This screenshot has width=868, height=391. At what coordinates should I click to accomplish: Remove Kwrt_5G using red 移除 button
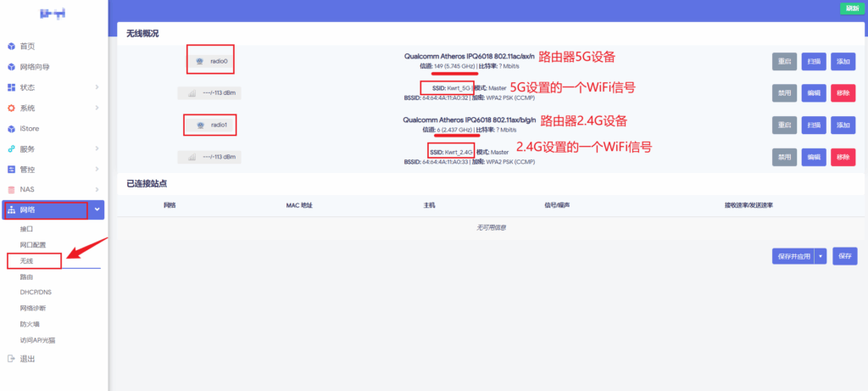[843, 93]
